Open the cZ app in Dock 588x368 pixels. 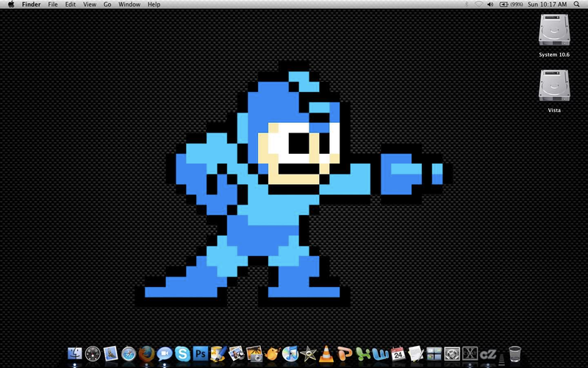[488, 354]
